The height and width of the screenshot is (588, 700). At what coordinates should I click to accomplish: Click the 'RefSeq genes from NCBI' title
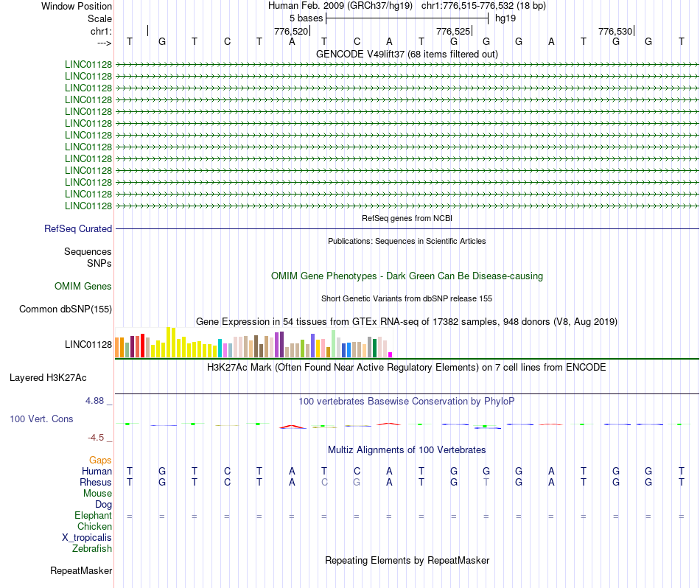[x=407, y=218]
